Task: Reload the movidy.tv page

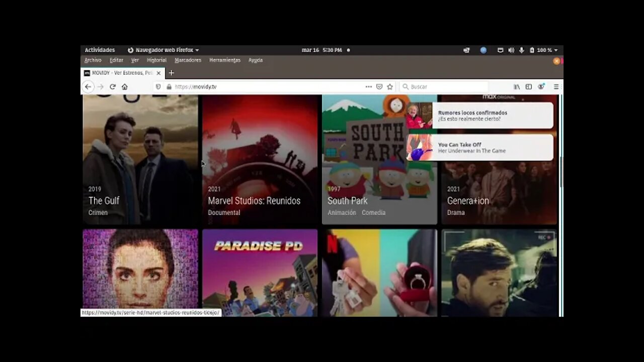Action: (x=113, y=86)
